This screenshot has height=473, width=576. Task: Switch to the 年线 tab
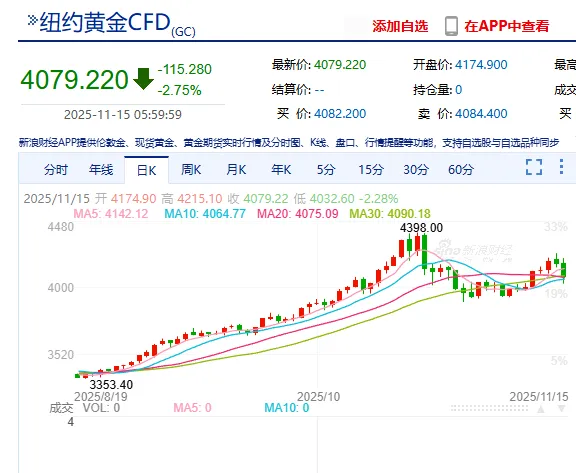coord(101,170)
